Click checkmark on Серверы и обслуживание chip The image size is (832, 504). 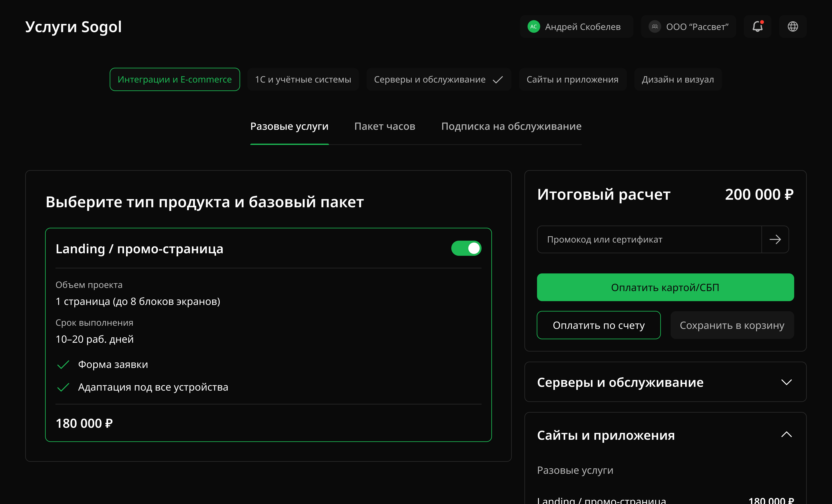tap(498, 80)
